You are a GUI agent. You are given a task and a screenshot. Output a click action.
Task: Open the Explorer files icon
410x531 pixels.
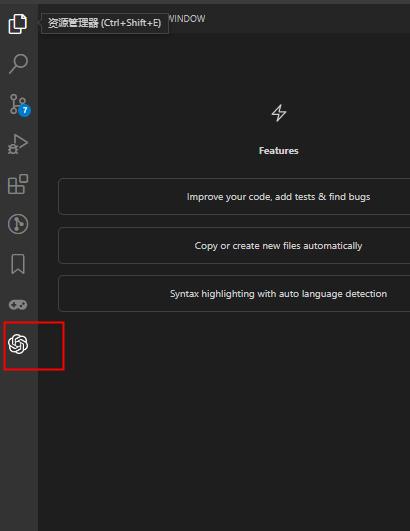(18, 24)
